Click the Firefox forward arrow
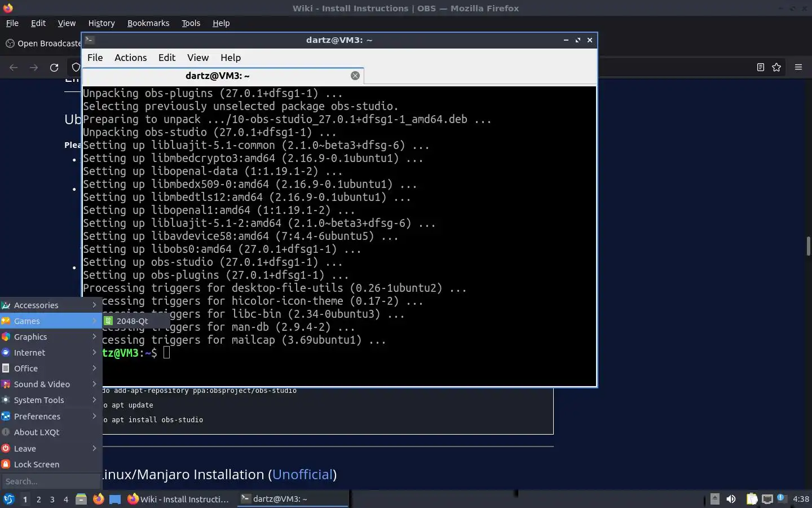812x508 pixels. coord(34,67)
